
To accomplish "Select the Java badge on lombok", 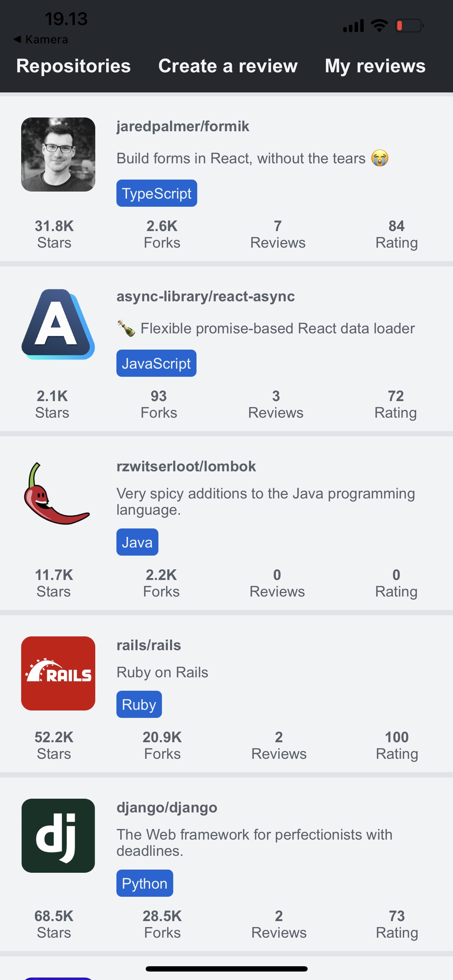I will 137,542.
